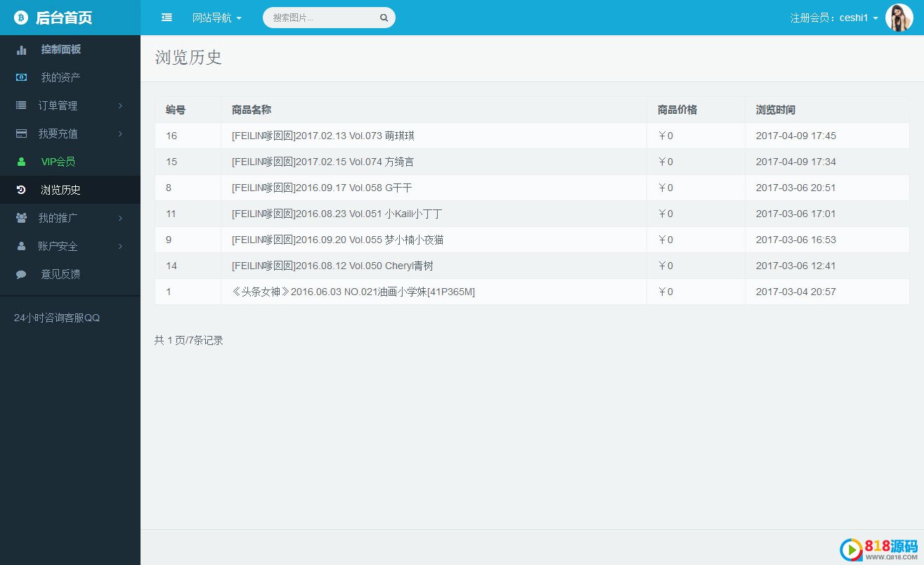This screenshot has height=565, width=924.
Task: Click the timestamp 2017-04-09 17:45
Action: coord(796,136)
